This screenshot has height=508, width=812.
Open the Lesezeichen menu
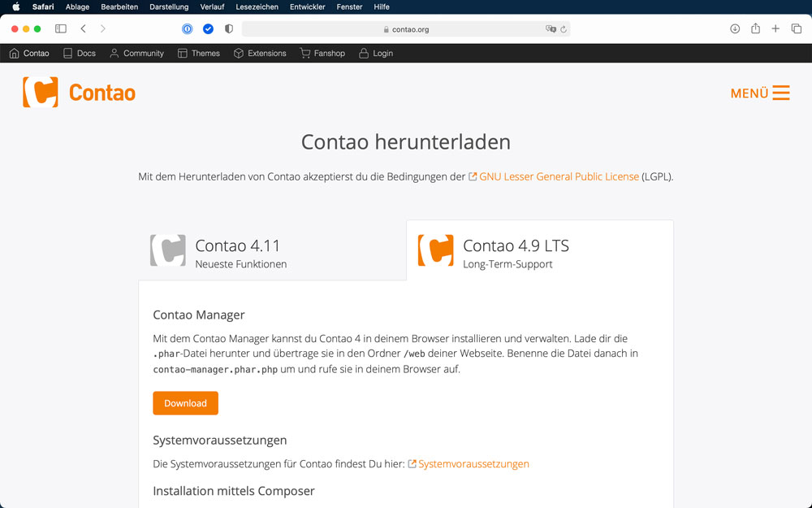coord(257,7)
